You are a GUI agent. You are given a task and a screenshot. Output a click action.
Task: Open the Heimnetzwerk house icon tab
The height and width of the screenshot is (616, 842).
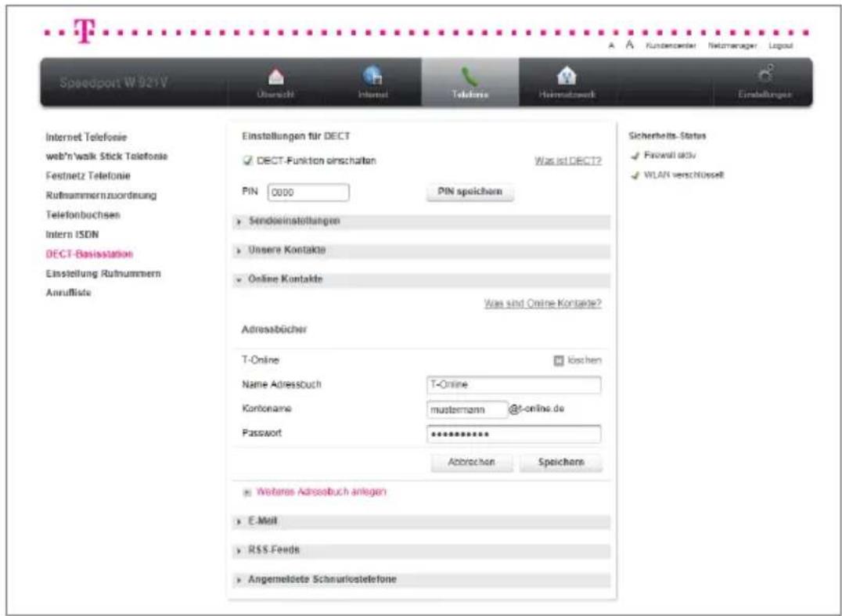pyautogui.click(x=567, y=83)
